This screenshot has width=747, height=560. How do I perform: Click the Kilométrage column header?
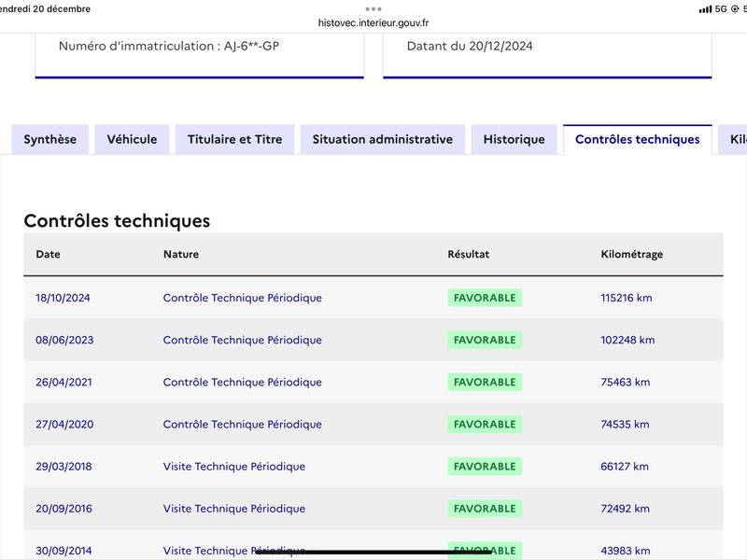click(632, 254)
